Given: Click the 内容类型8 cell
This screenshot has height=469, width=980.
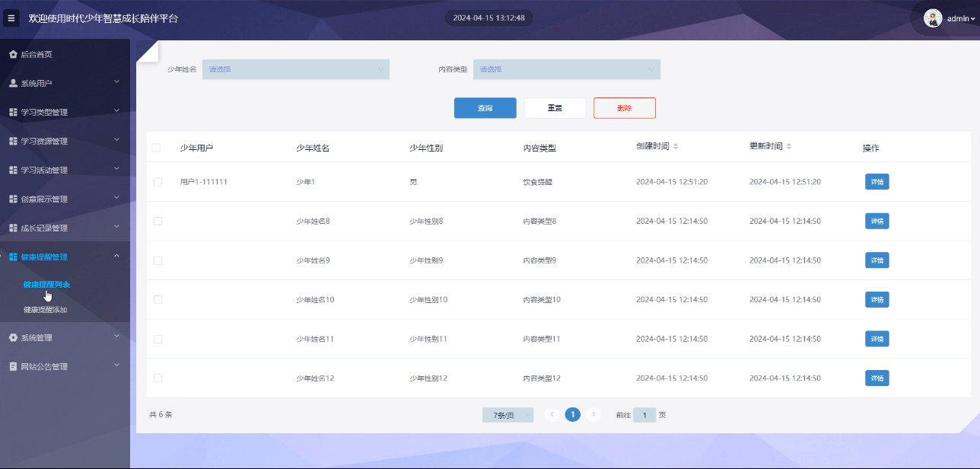Looking at the screenshot, I should point(539,222).
